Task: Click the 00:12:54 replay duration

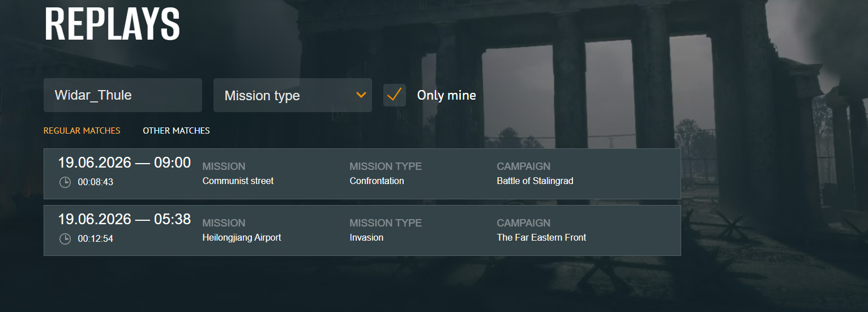Action: tap(96, 239)
